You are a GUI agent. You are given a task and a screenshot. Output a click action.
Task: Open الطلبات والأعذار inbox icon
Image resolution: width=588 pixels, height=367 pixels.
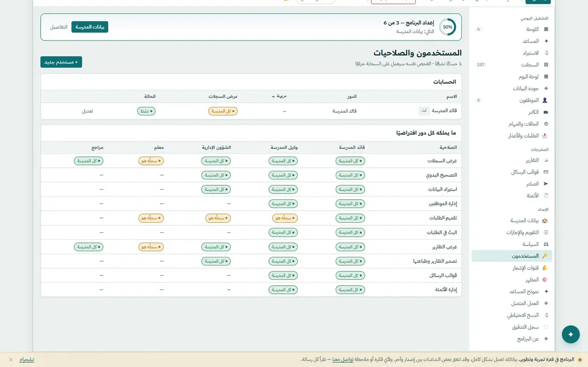click(x=545, y=136)
